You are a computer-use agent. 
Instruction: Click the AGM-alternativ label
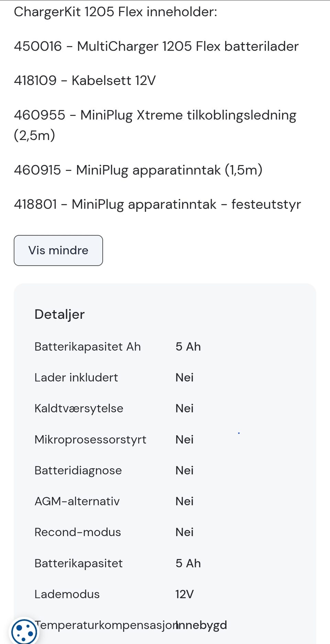(x=77, y=501)
